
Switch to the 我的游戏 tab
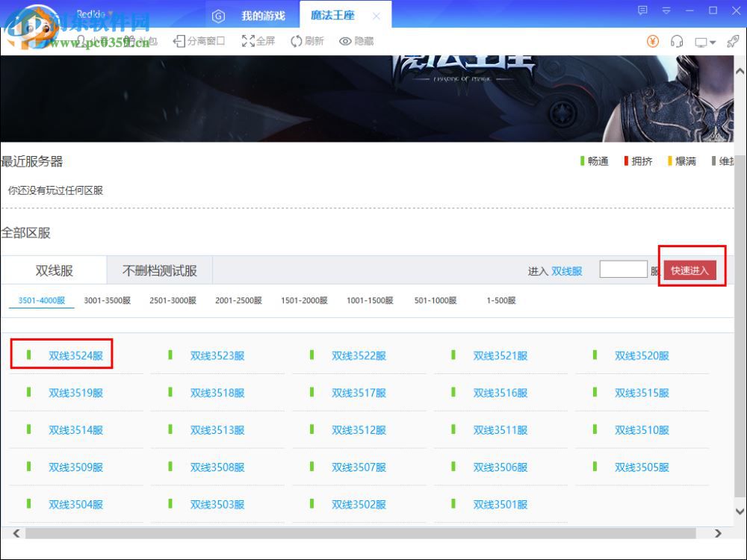[x=263, y=16]
